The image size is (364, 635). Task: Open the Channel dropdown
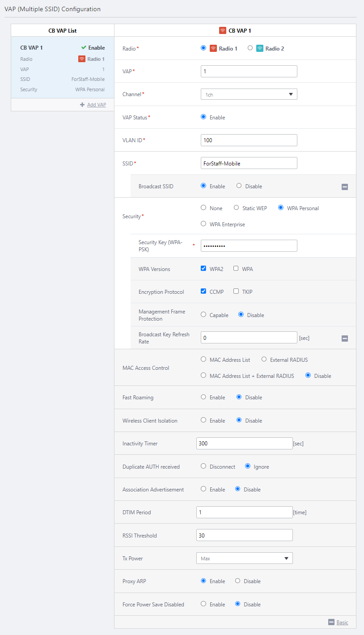tap(249, 94)
